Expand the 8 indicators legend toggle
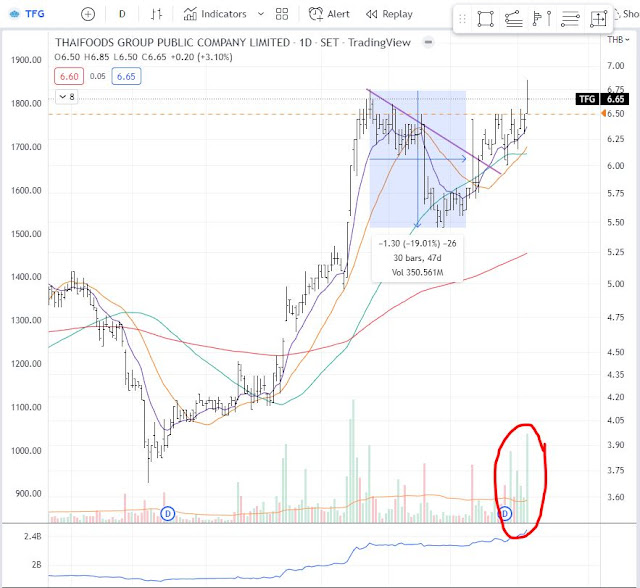 point(67,97)
